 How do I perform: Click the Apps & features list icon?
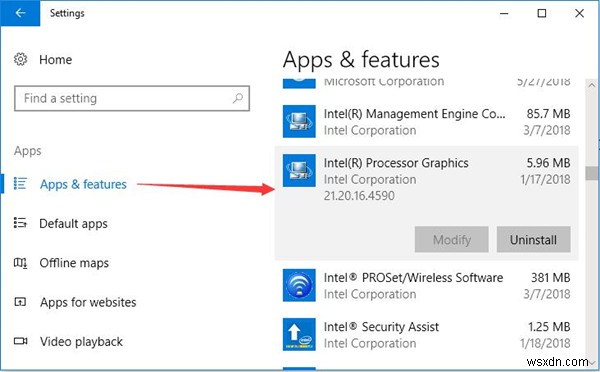[x=20, y=184]
